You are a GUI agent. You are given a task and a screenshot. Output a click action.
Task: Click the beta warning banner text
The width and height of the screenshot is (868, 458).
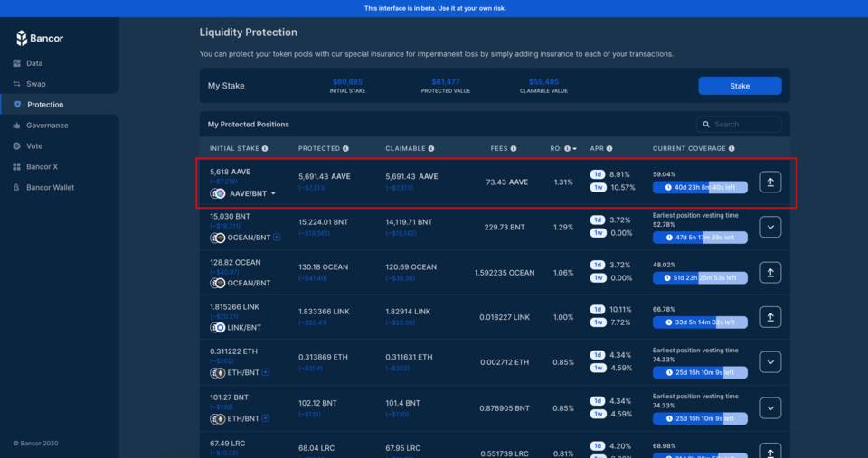[x=435, y=8]
